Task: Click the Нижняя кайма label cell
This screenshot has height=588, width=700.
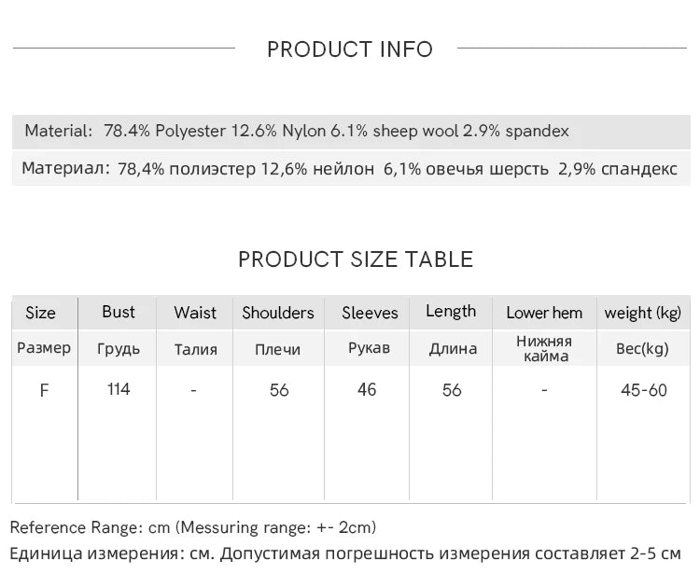Action: 544,349
